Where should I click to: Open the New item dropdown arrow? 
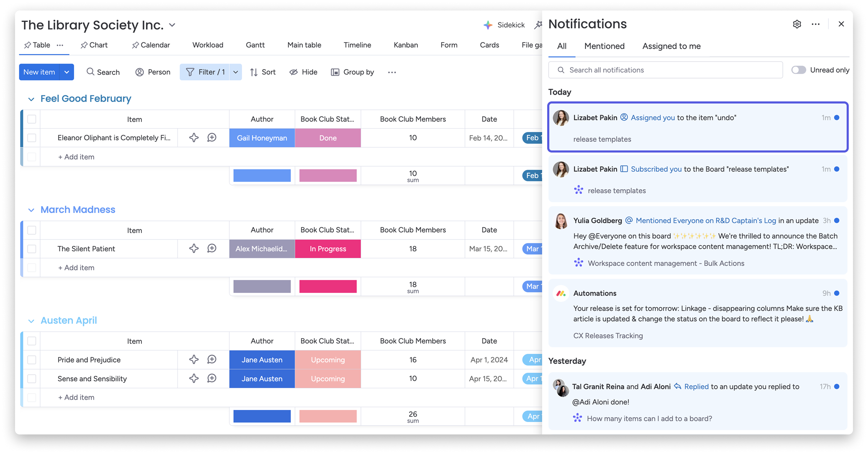(x=67, y=72)
